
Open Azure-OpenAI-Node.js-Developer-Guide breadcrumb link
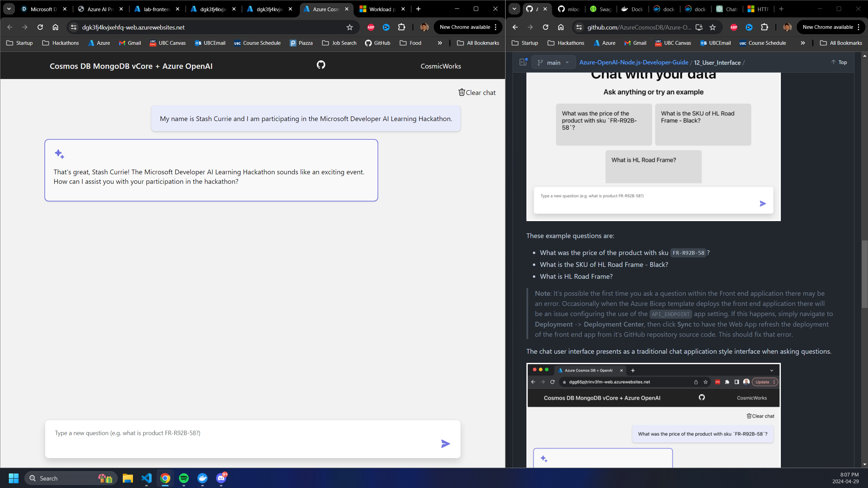(633, 62)
